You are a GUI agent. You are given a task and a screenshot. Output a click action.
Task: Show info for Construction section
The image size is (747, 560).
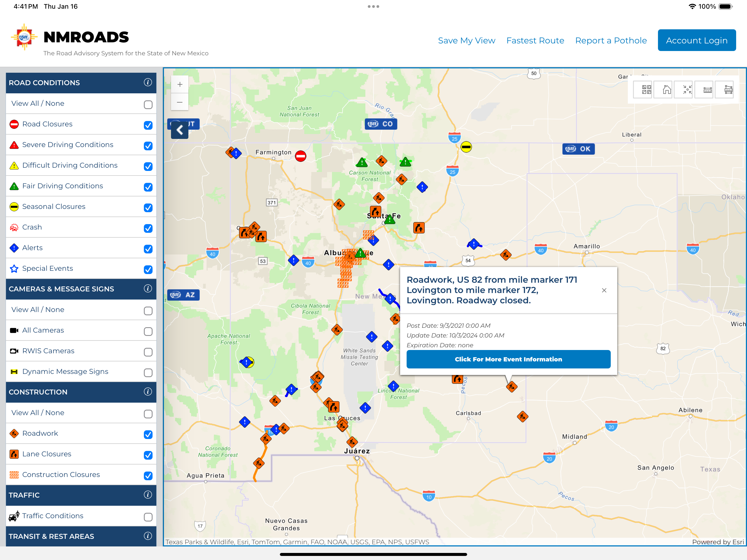click(x=148, y=392)
